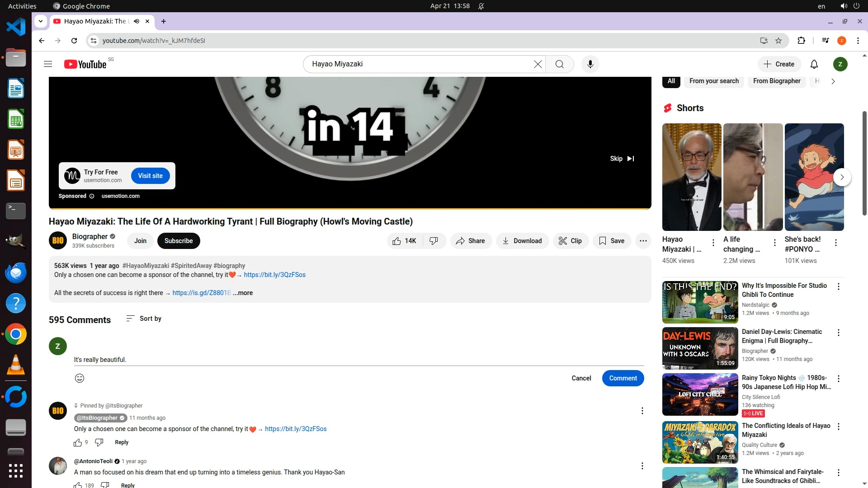Toggle the Subscribe button for Biographer
Viewport: 868px width, 488px height.
point(179,241)
